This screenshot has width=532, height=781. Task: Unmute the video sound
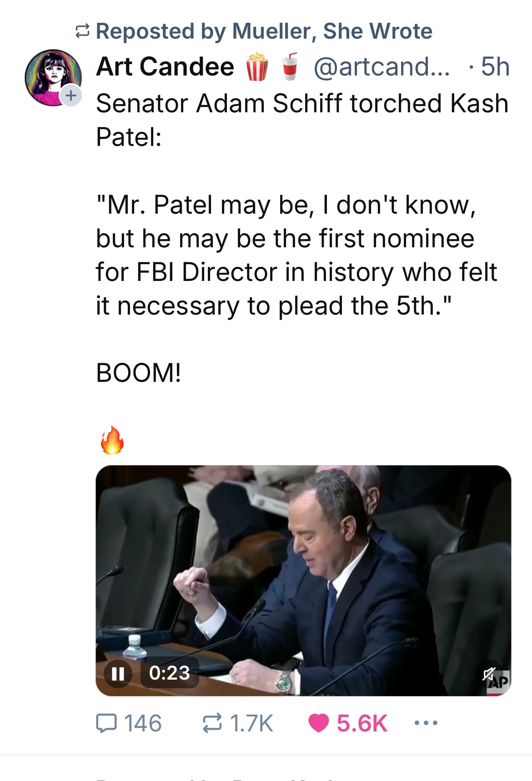point(489,673)
